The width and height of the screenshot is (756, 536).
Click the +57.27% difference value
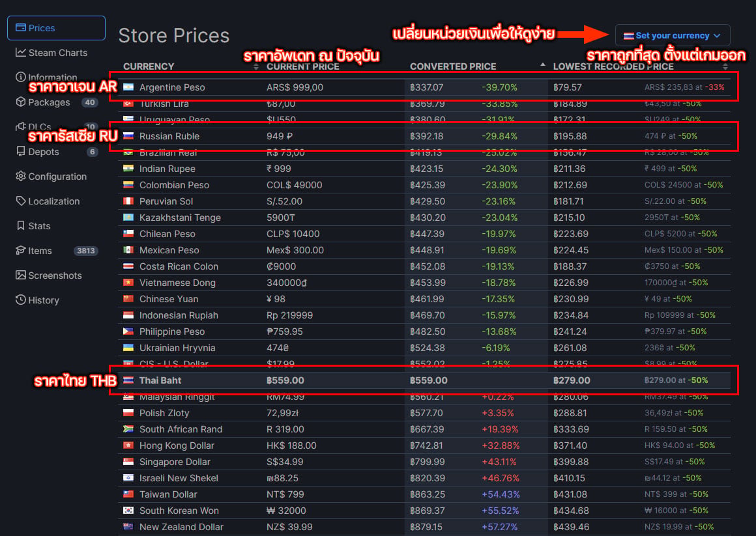pos(499,527)
